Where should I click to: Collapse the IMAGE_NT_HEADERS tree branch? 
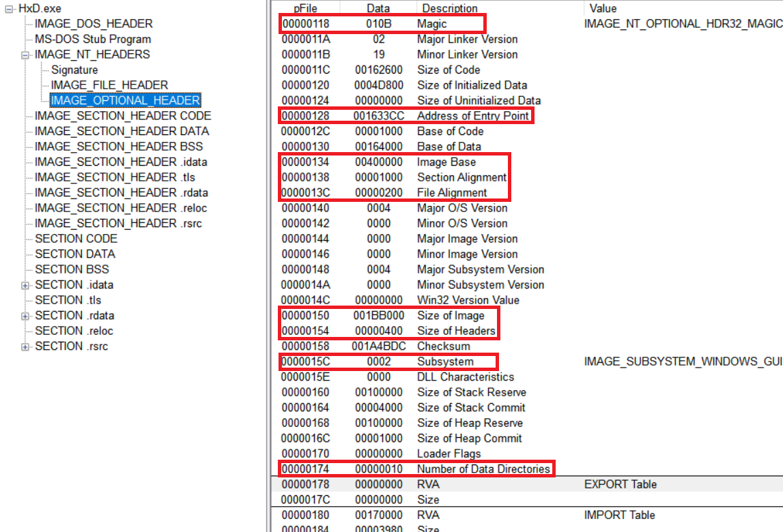pyautogui.click(x=25, y=55)
